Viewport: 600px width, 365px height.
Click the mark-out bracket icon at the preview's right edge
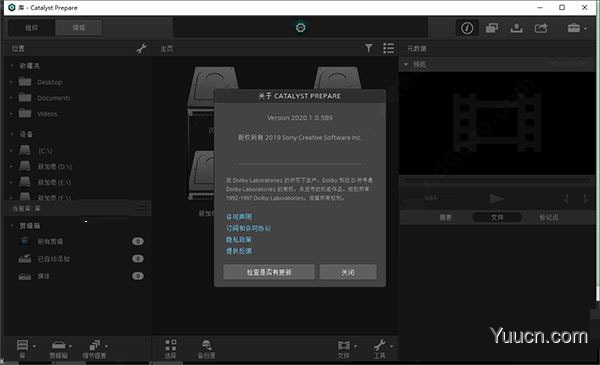[586, 199]
